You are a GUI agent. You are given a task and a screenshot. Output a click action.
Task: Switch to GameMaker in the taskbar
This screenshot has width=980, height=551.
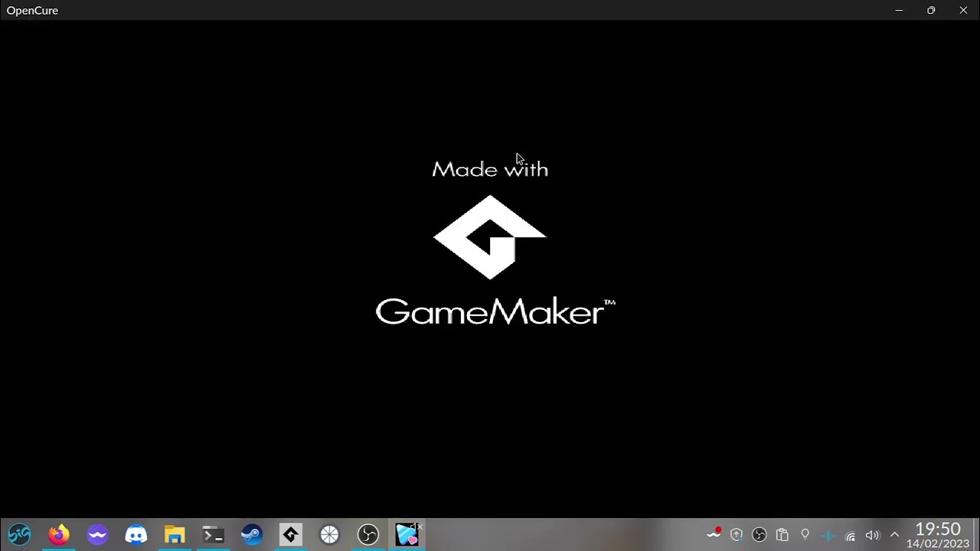(x=291, y=534)
